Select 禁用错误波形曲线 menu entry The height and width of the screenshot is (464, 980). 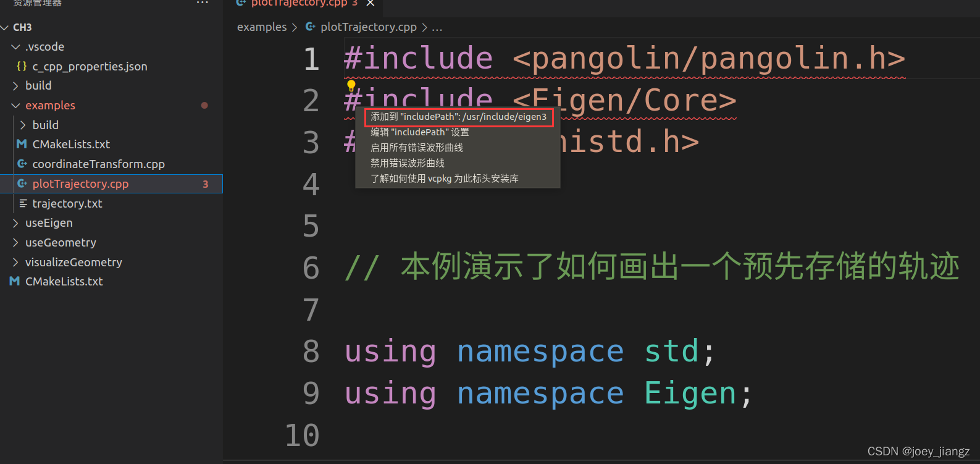coord(458,163)
